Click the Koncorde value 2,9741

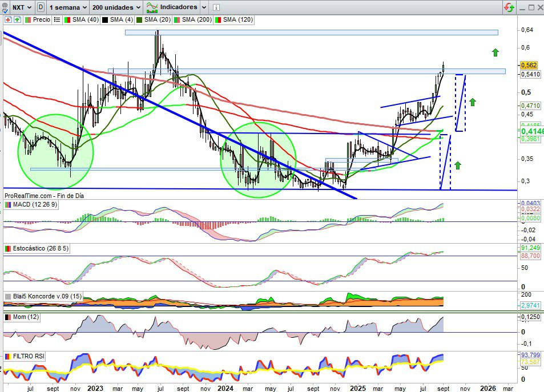(x=530, y=306)
